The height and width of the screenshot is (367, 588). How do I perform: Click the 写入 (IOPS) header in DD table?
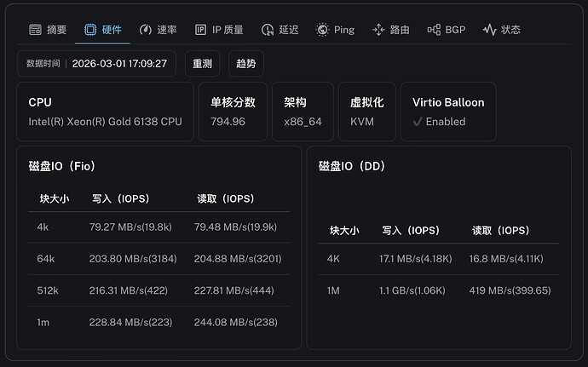pyautogui.click(x=411, y=231)
